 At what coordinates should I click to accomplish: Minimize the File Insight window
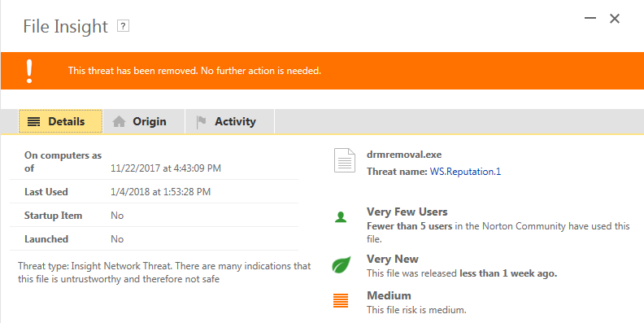click(590, 18)
